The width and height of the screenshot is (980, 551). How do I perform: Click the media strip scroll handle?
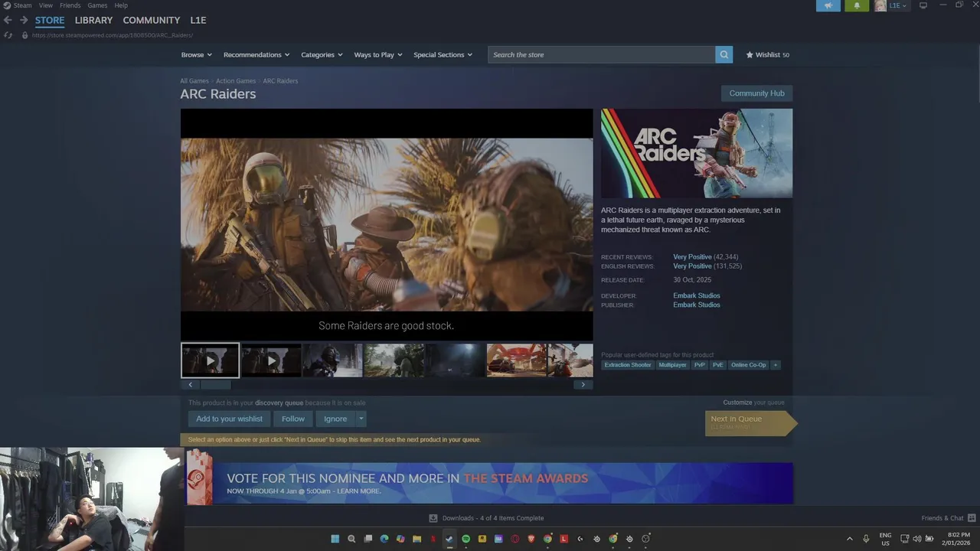click(215, 385)
